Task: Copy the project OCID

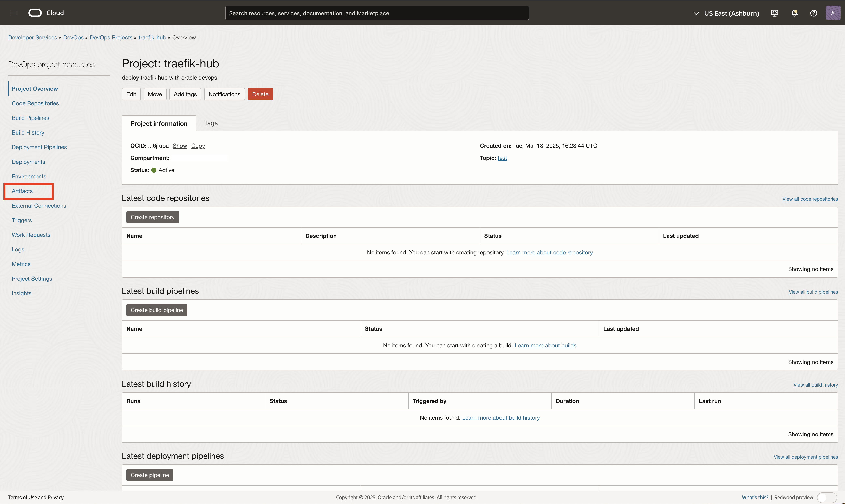Action: click(198, 146)
